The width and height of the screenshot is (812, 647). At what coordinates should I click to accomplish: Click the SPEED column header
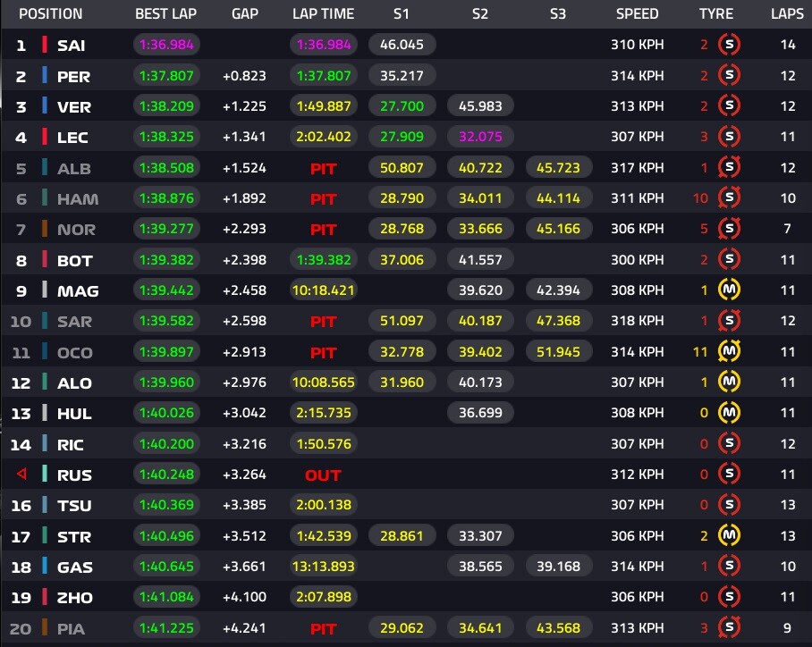tap(637, 14)
